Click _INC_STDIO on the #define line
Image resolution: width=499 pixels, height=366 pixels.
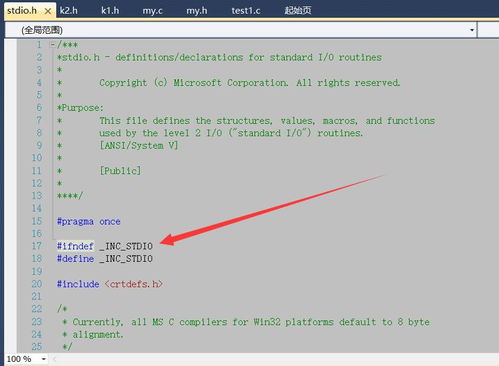tap(126, 259)
